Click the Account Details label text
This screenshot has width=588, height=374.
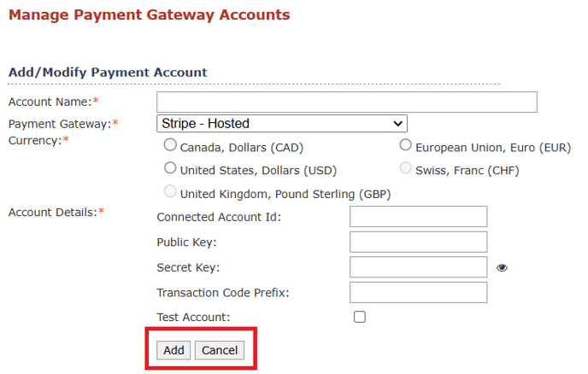pyautogui.click(x=53, y=212)
